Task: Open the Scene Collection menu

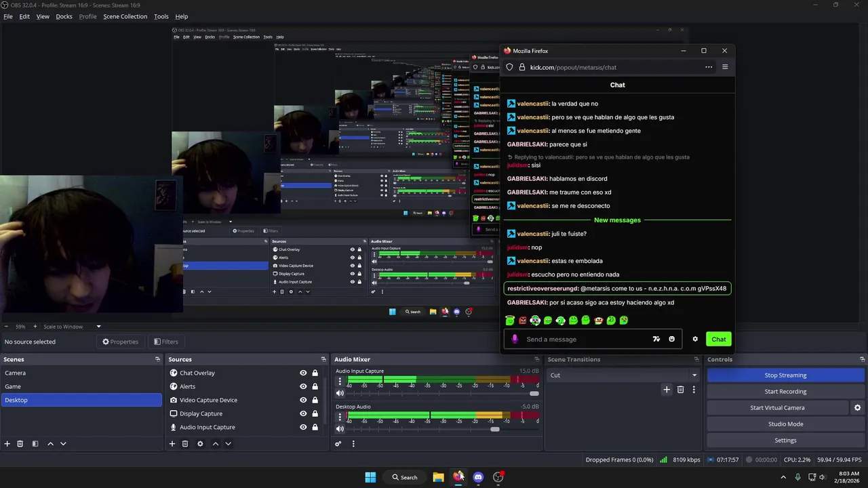Action: click(x=125, y=16)
